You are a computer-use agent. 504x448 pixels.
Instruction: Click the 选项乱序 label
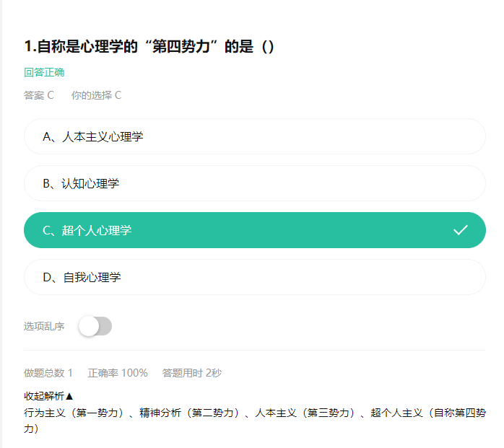[44, 326]
